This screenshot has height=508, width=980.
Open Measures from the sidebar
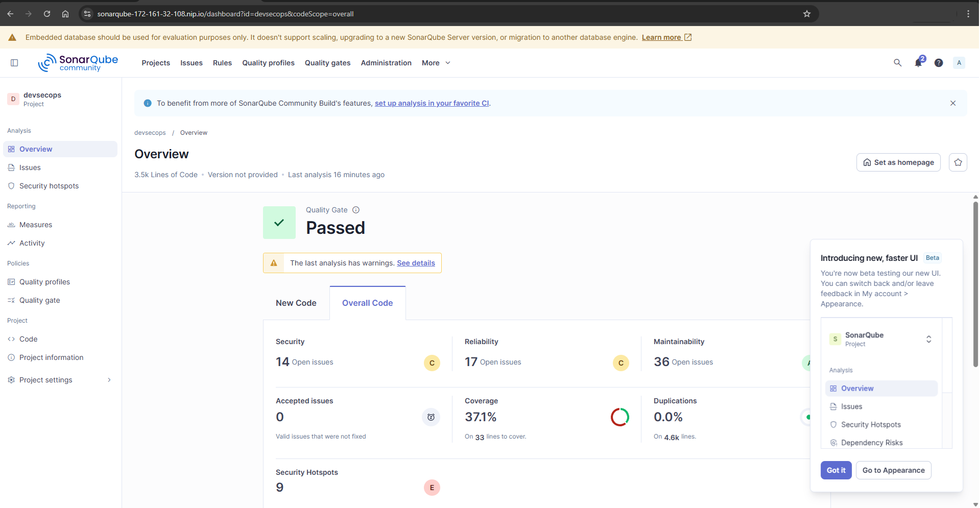[36, 225]
